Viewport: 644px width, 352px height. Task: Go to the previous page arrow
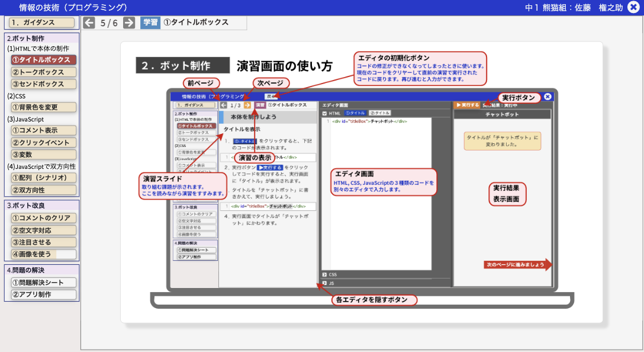point(89,23)
